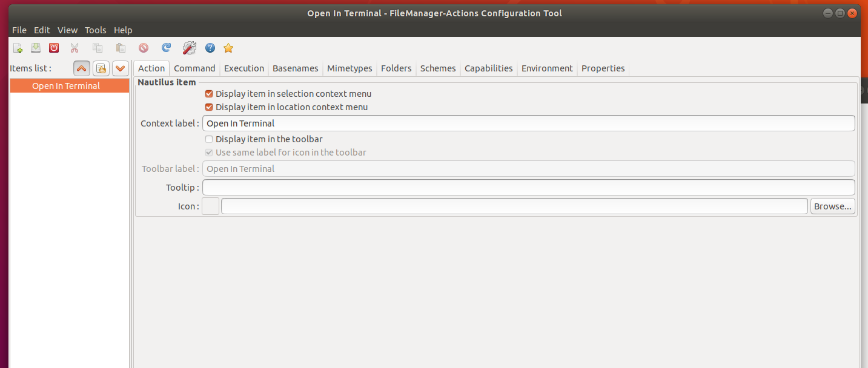Switch to the Action tab
This screenshot has height=368, width=868.
[151, 68]
